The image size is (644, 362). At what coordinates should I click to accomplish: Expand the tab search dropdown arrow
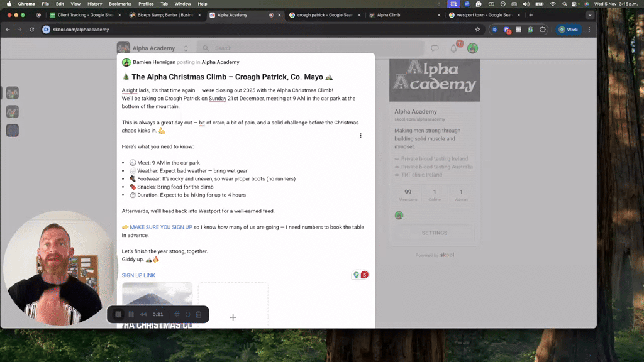[590, 15]
